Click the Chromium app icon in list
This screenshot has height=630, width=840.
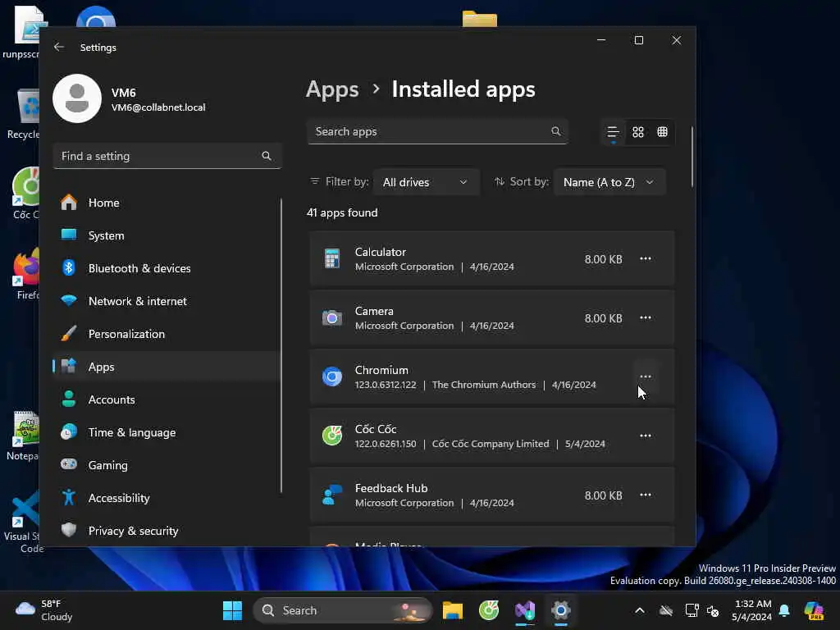point(332,377)
